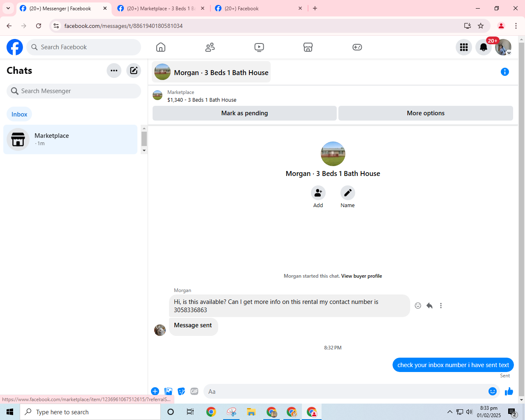Click the Search Messenger field

point(74,91)
